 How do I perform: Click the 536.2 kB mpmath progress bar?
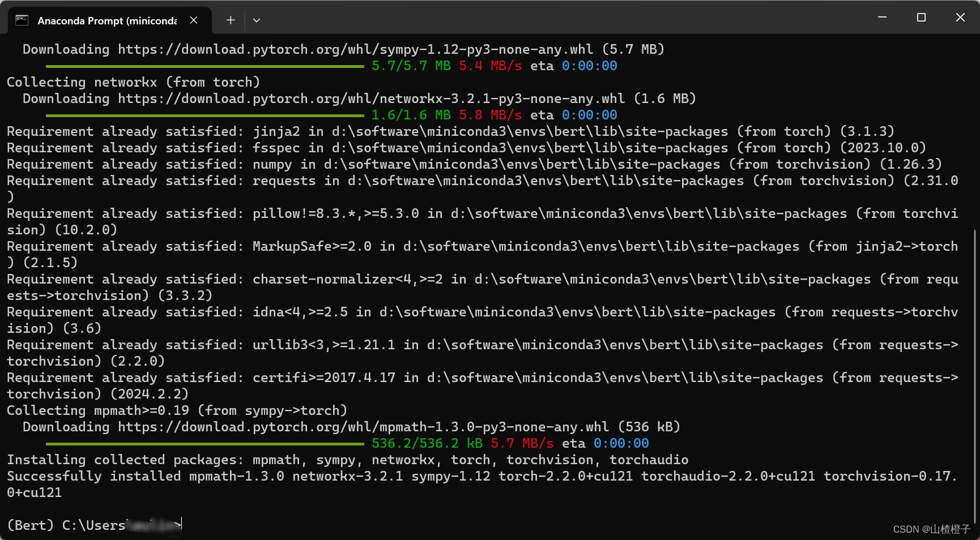pos(204,444)
